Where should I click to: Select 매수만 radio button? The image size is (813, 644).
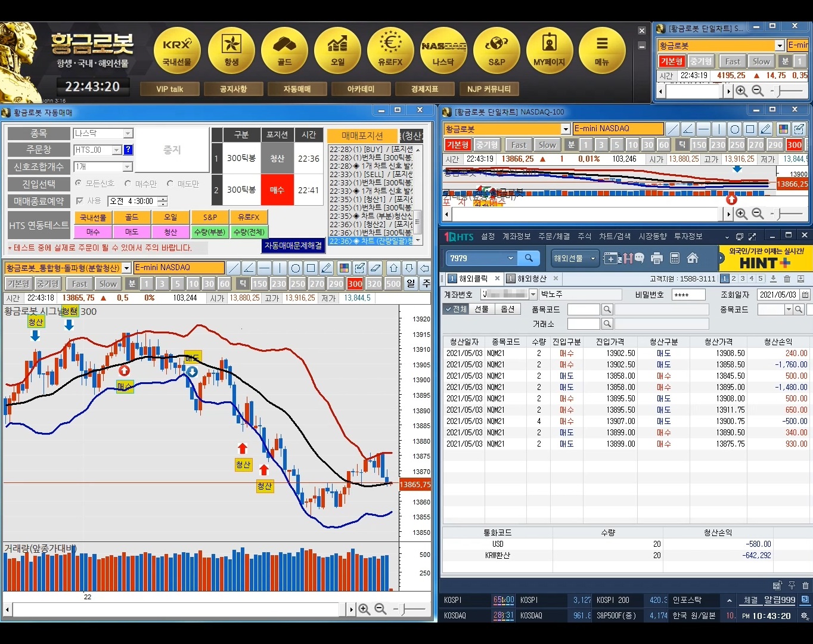pyautogui.click(x=128, y=183)
